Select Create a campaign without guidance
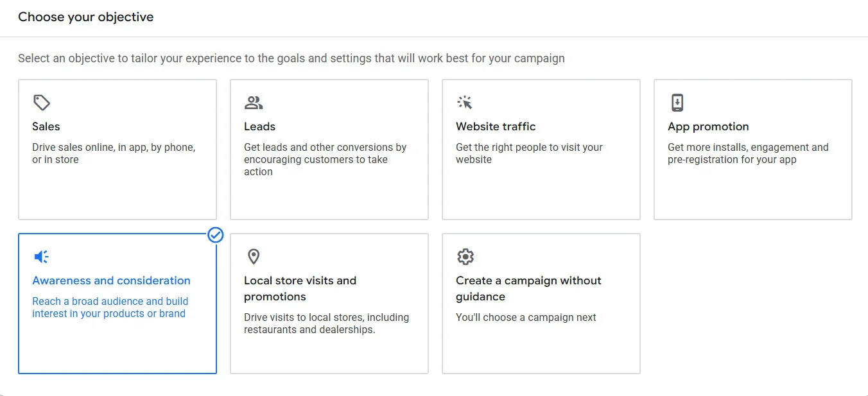 click(541, 303)
